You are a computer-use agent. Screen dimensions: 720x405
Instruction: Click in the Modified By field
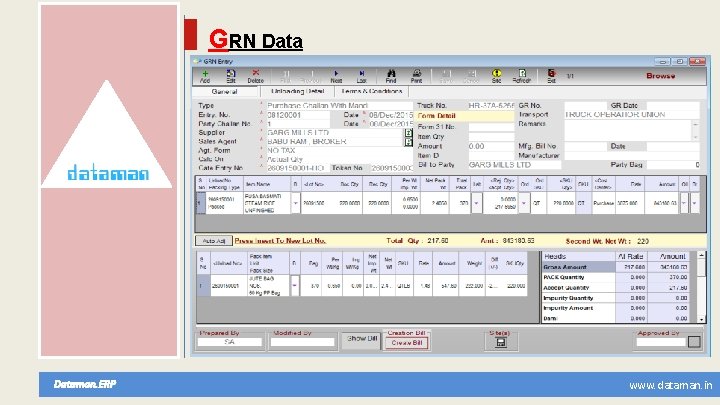click(x=302, y=342)
